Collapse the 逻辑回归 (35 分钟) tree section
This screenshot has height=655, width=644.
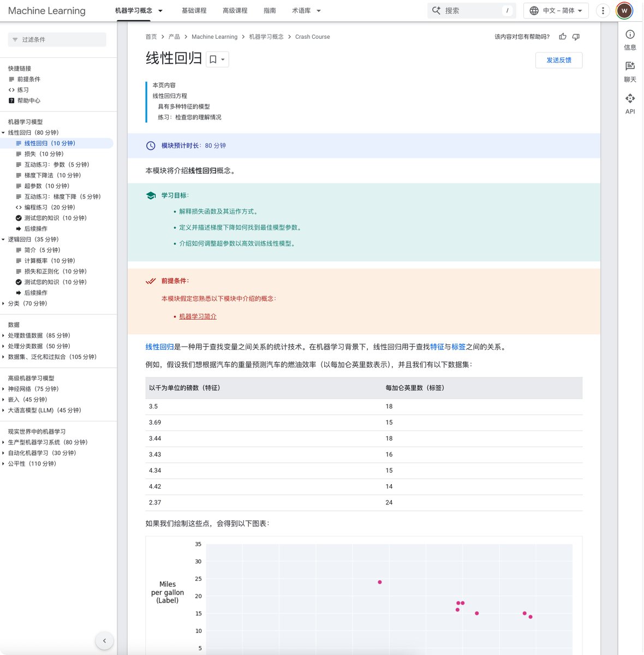pyautogui.click(x=3, y=240)
